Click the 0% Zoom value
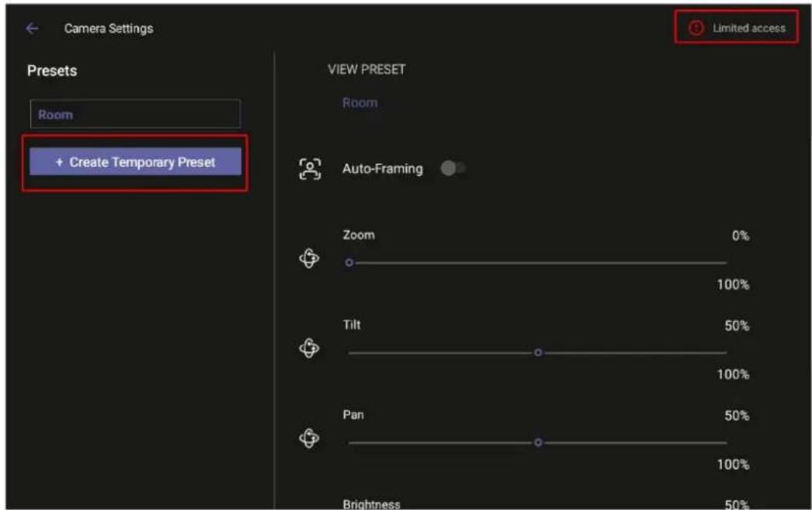Screen dimensions: 812x510 pyautogui.click(x=741, y=236)
